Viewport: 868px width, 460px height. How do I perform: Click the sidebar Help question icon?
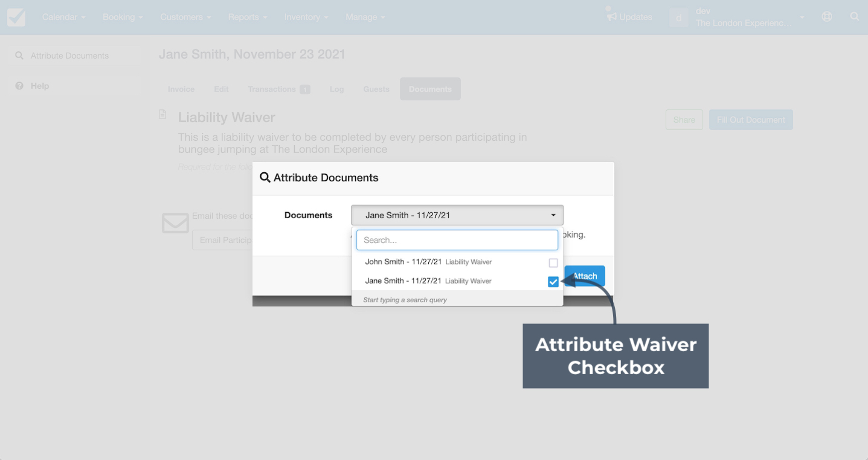click(x=19, y=86)
